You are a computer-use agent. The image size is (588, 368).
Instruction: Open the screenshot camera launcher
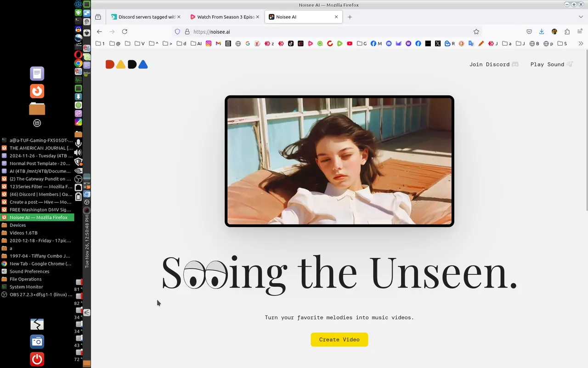pyautogui.click(x=37, y=342)
